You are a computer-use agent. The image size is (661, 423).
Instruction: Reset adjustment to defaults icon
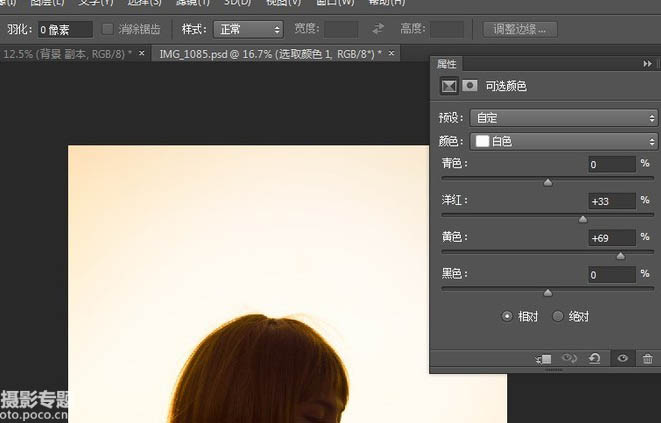click(596, 358)
